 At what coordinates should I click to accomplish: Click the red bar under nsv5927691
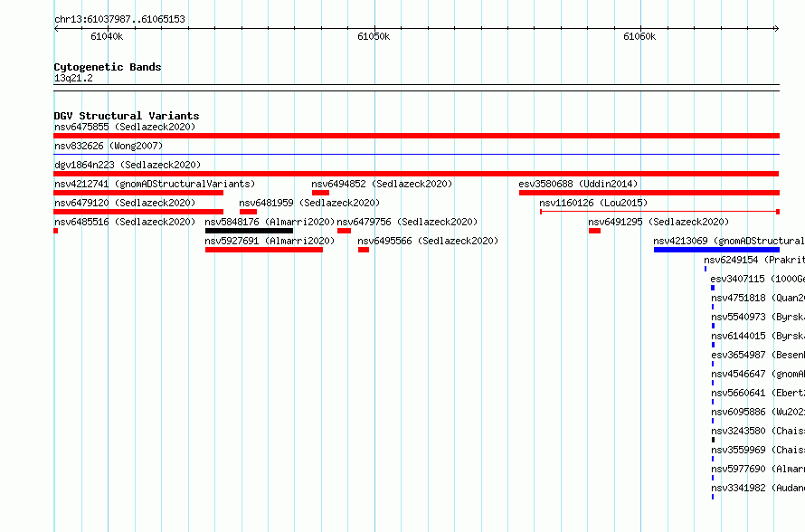(264, 250)
